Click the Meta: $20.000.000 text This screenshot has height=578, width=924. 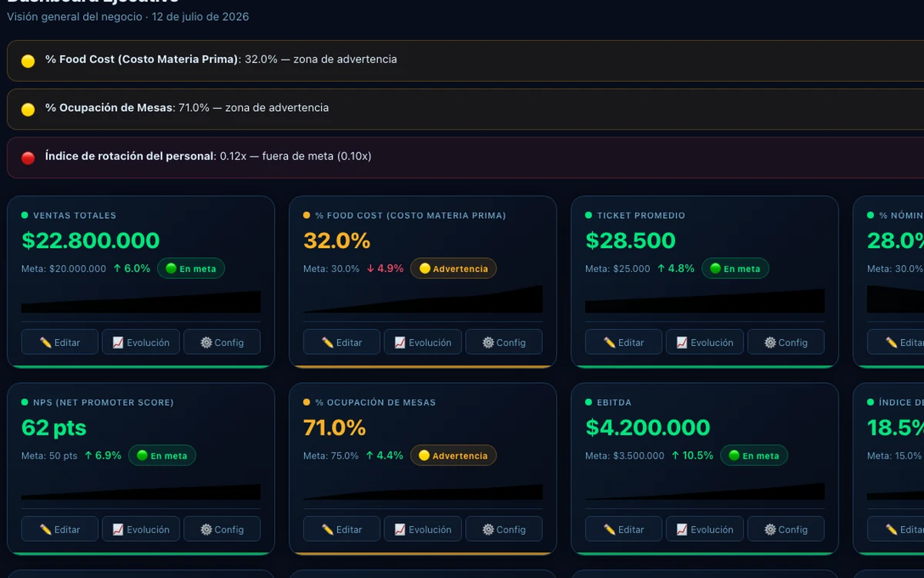[x=64, y=269]
